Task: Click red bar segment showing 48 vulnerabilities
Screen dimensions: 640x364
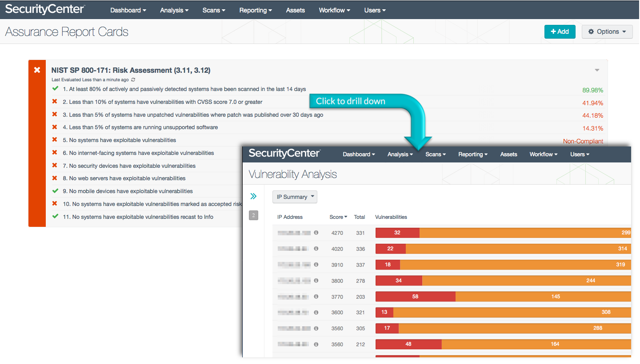Action: pos(408,344)
